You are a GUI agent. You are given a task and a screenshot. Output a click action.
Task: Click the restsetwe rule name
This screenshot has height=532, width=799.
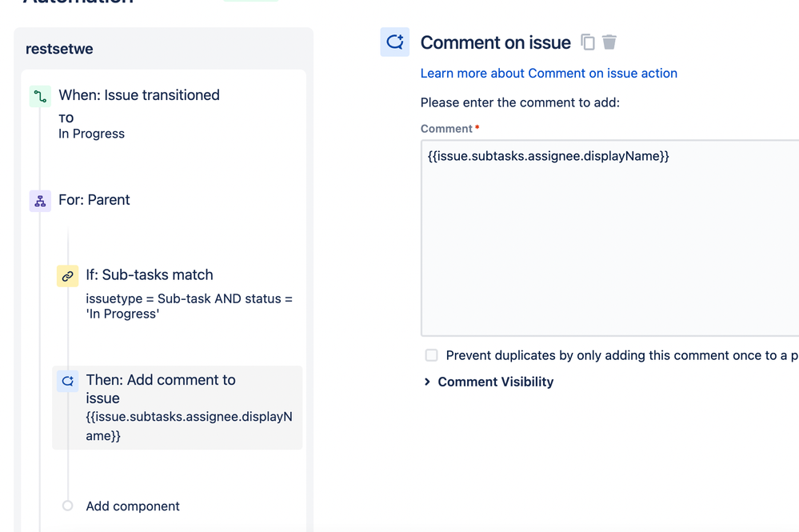pyautogui.click(x=60, y=48)
